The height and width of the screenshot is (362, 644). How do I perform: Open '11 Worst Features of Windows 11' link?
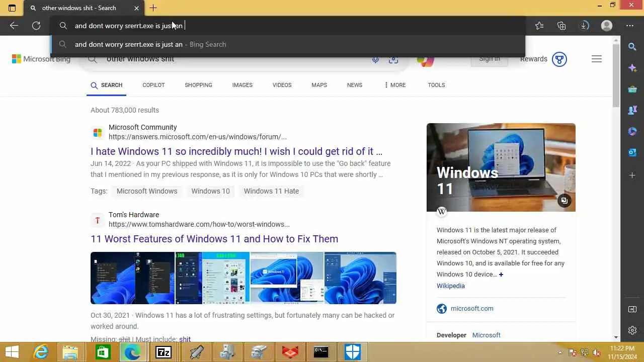click(214, 239)
